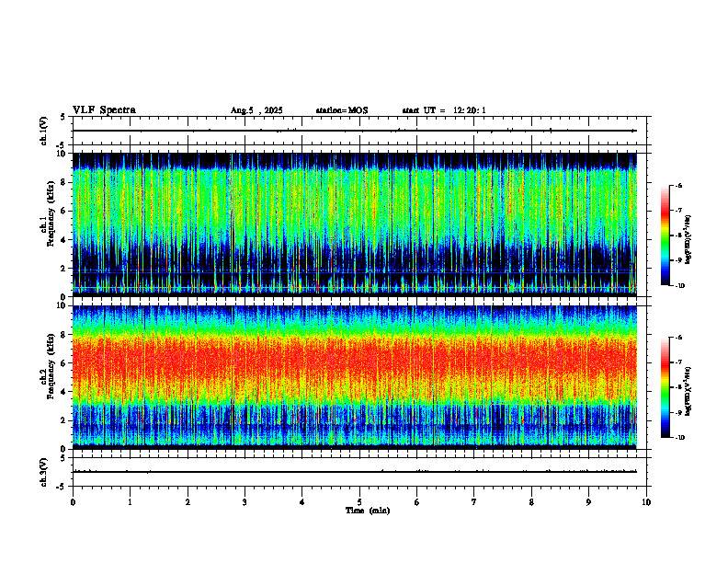Click the "ch.3(V)" axis label at bottom
728x563 pixels.
[44, 472]
